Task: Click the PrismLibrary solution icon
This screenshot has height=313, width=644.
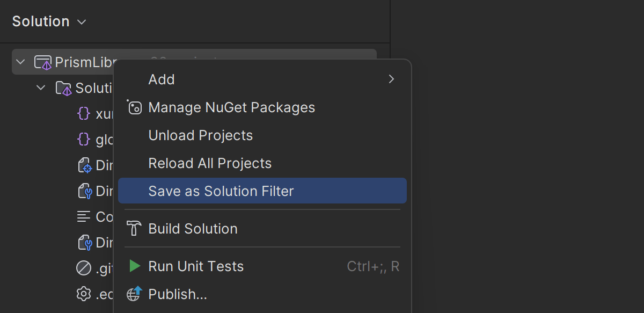Action: click(42, 62)
